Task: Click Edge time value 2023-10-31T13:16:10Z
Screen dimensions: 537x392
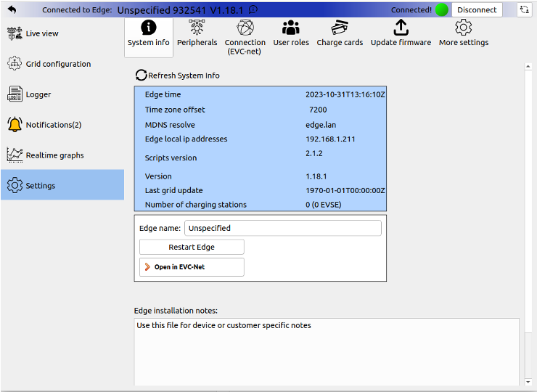Action: pyautogui.click(x=345, y=94)
